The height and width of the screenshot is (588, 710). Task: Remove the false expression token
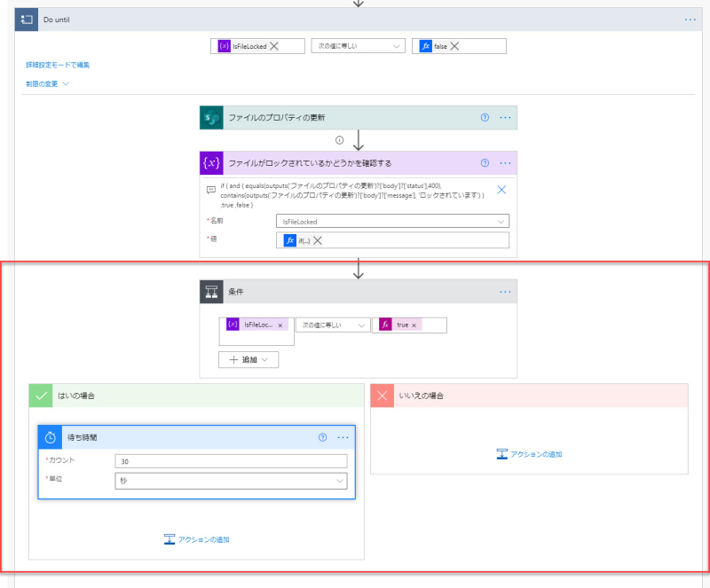tap(454, 46)
